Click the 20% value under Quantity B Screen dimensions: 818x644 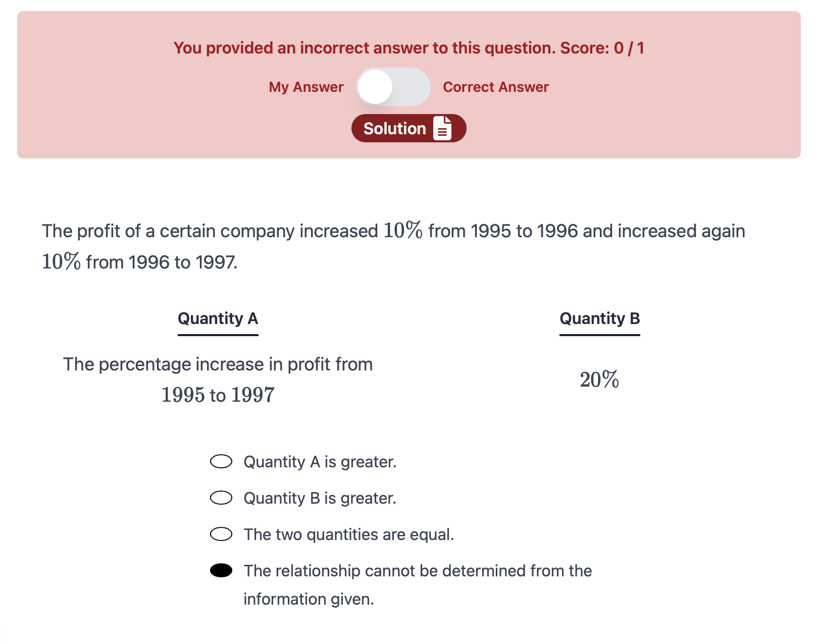[599, 380]
